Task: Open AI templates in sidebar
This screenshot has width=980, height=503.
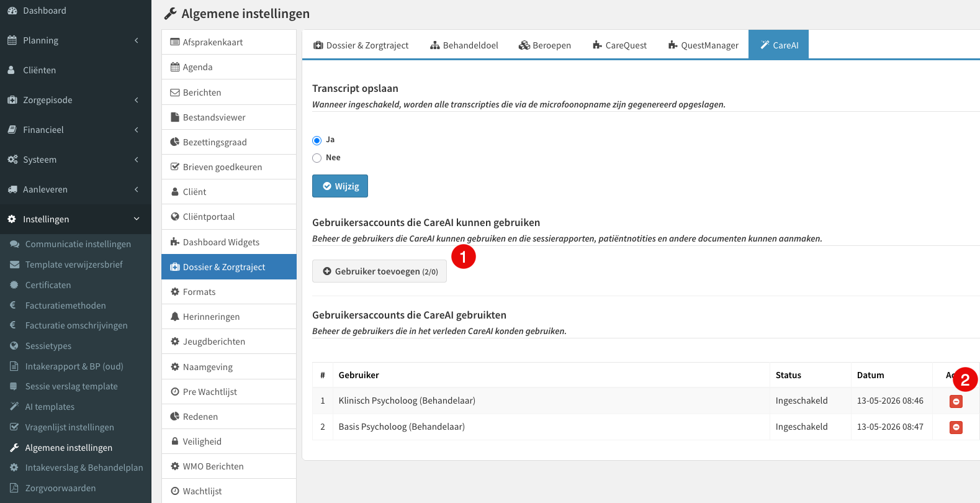Action: tap(50, 407)
